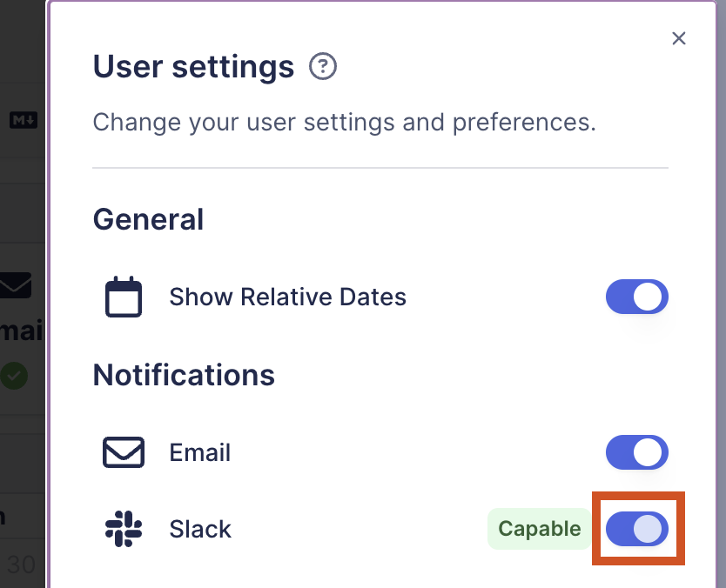Turn off Email notifications toggle
The image size is (726, 588).
point(636,453)
